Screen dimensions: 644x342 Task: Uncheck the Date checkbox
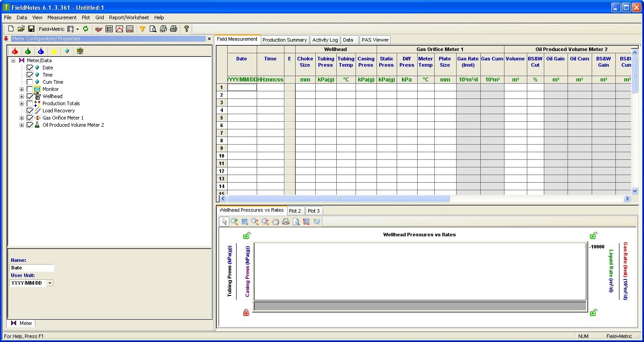[30, 68]
